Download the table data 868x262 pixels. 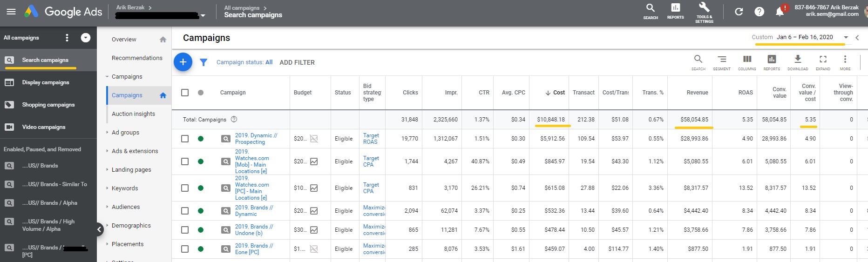tap(798, 62)
